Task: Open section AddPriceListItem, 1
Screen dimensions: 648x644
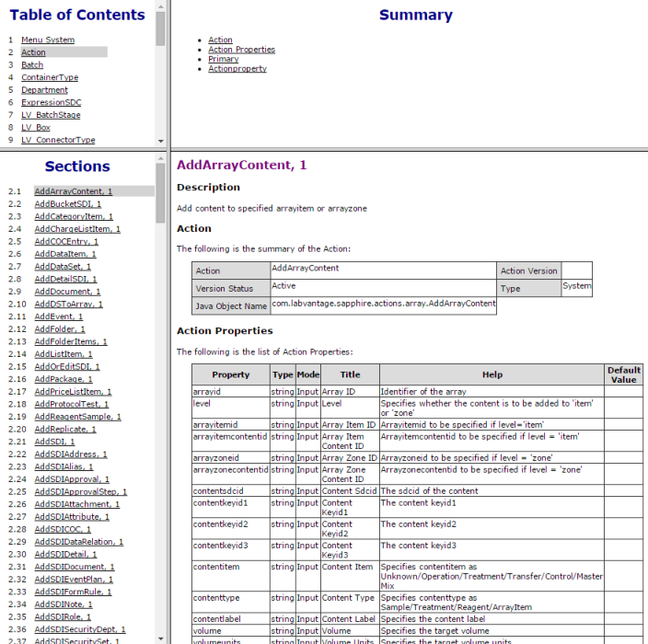Action: [x=73, y=392]
